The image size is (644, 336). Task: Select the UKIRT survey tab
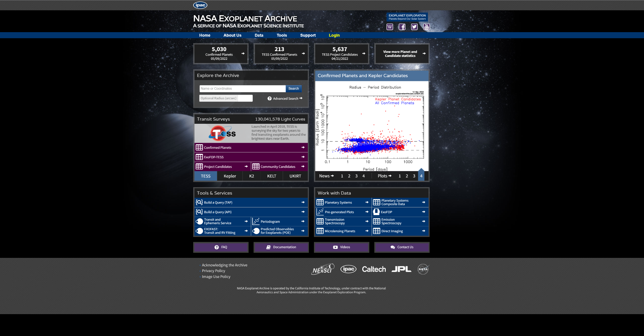tap(295, 176)
